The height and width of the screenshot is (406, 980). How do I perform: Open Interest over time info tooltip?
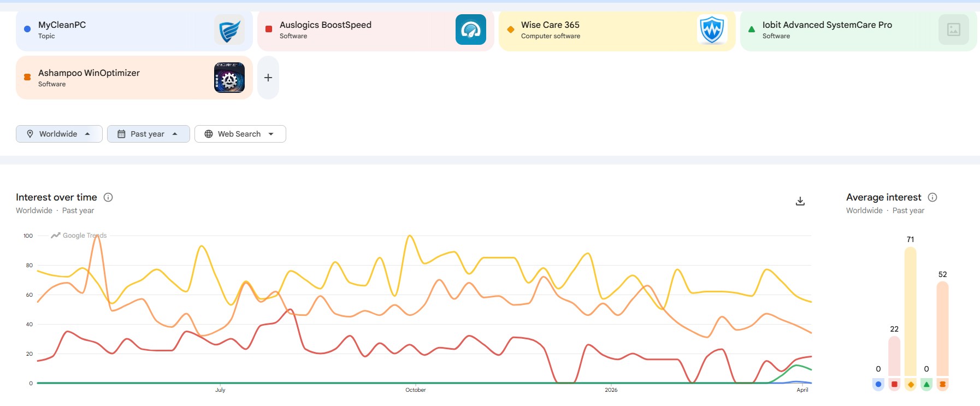pos(108,197)
